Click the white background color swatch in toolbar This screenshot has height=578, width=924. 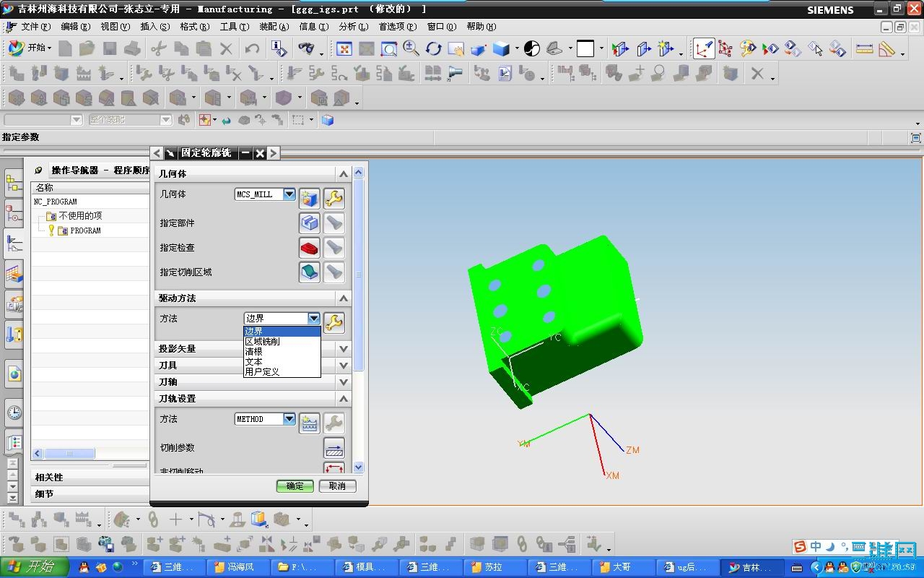pos(585,48)
